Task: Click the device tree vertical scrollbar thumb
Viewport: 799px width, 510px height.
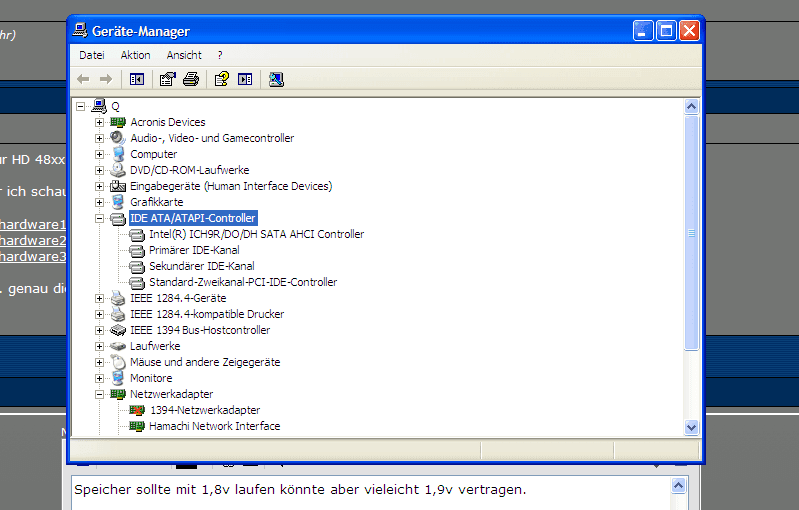Action: (x=691, y=233)
